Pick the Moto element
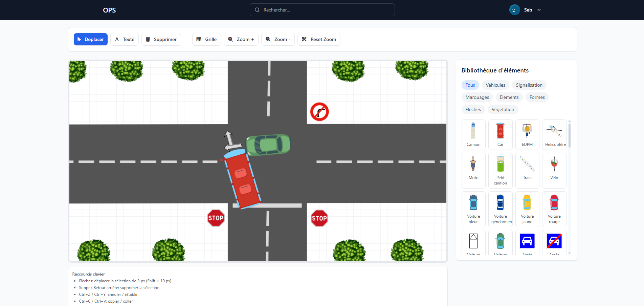The height and width of the screenshot is (306, 644). pos(473,170)
